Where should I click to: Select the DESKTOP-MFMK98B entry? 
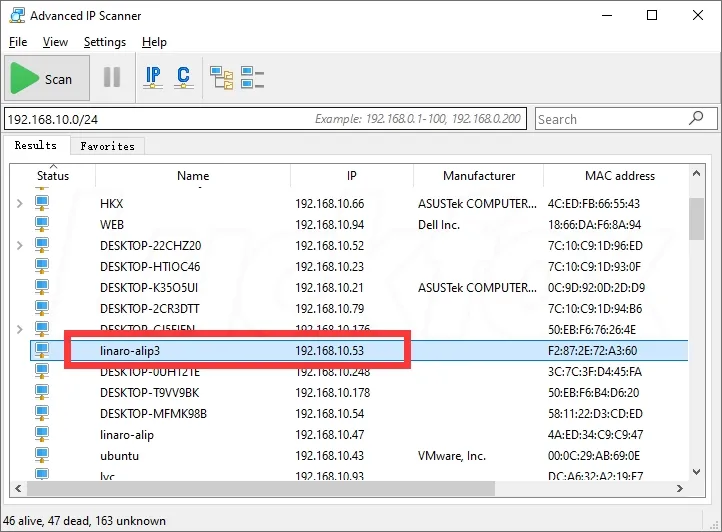coord(153,414)
